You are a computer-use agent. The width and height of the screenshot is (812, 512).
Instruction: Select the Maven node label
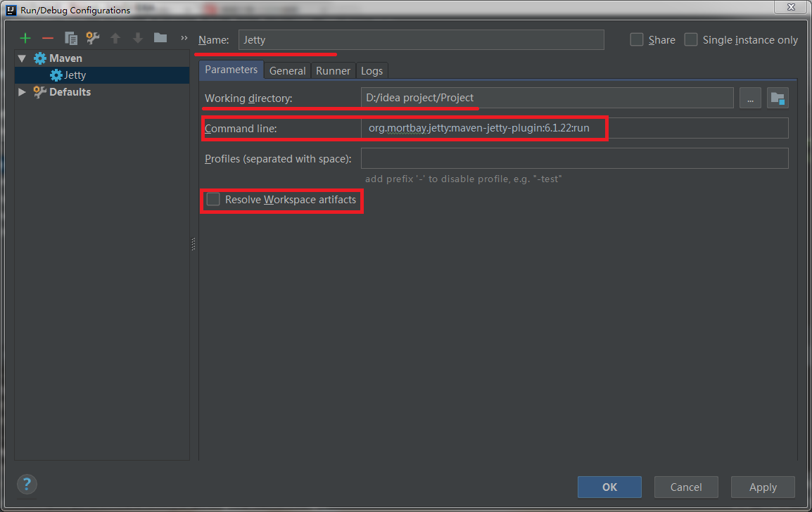(x=65, y=58)
